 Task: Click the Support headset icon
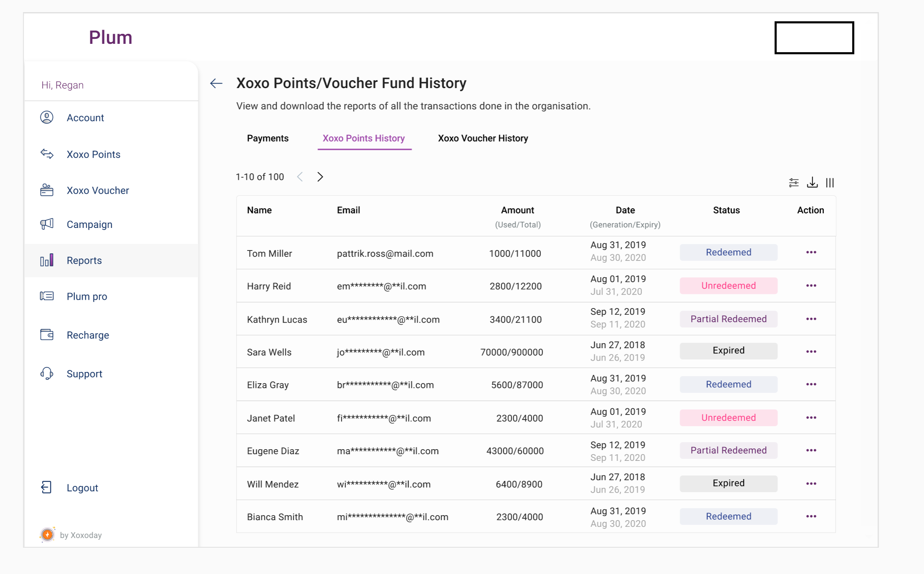[47, 374]
